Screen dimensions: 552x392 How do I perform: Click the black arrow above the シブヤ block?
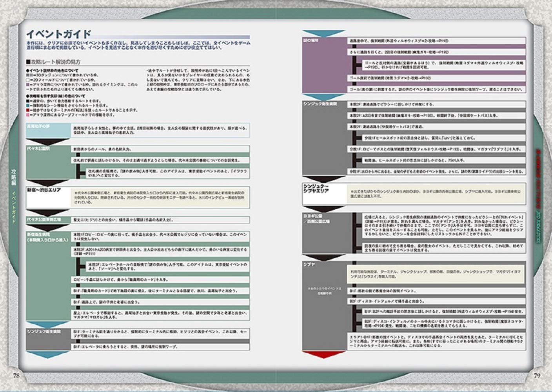[324, 257]
